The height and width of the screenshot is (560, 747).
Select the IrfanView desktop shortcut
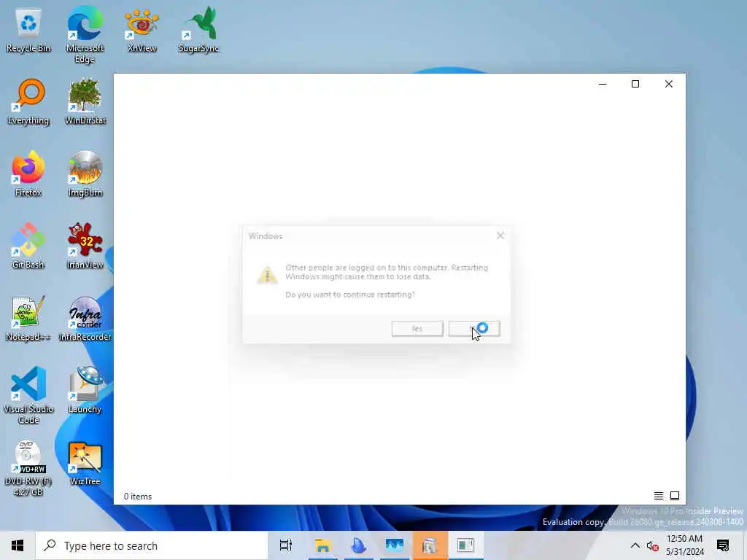click(x=85, y=246)
